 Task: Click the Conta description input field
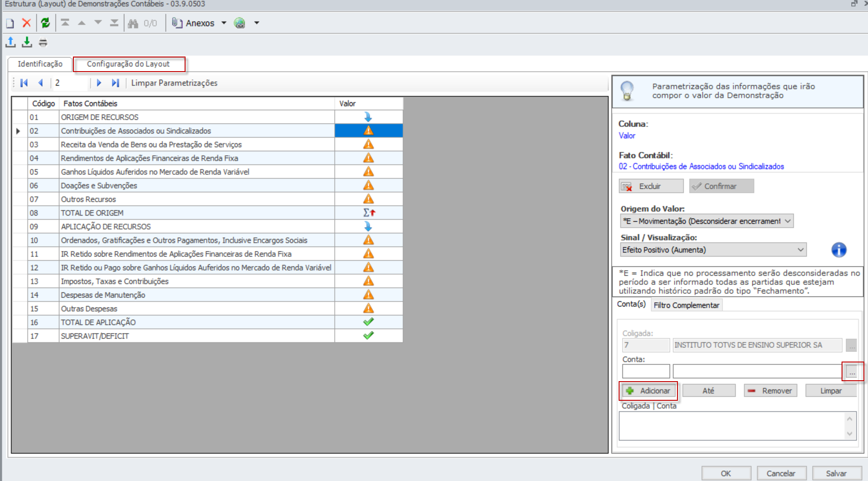[758, 372]
